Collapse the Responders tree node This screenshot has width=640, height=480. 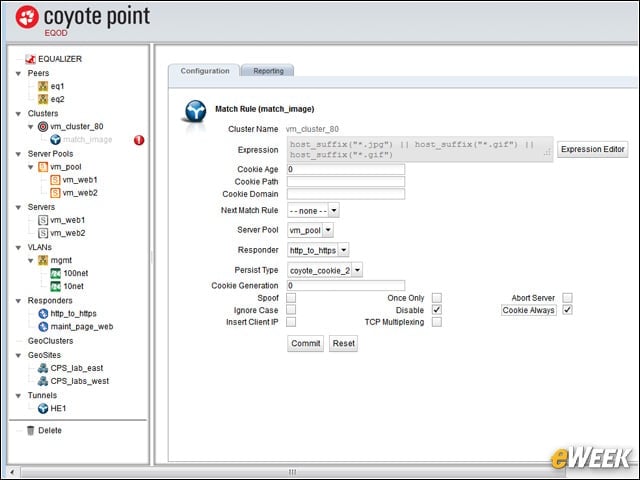pos(18,301)
